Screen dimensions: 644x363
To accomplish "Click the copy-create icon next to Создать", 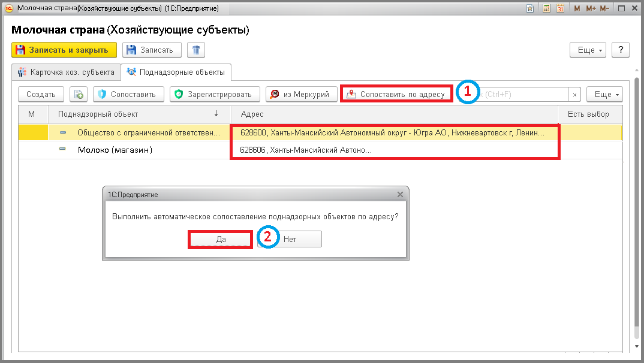I will pos(79,94).
